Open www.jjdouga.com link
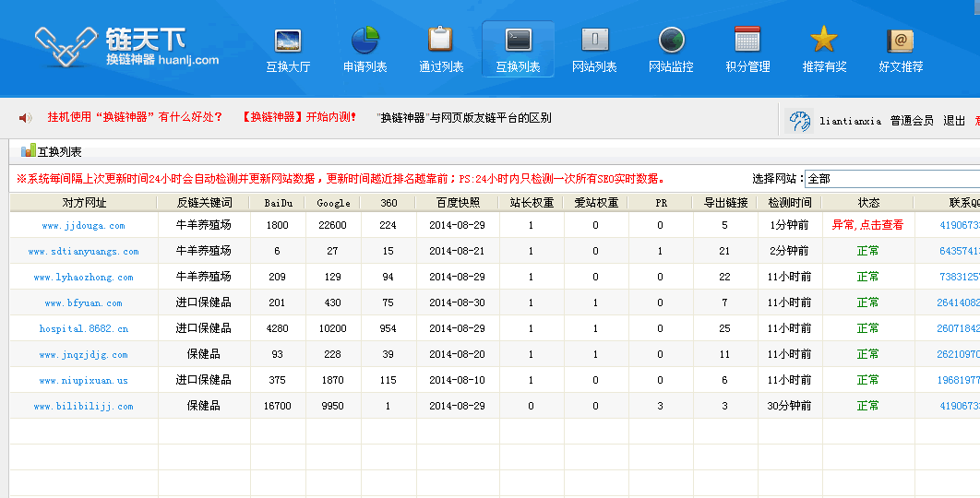The image size is (980, 498). coord(84,226)
